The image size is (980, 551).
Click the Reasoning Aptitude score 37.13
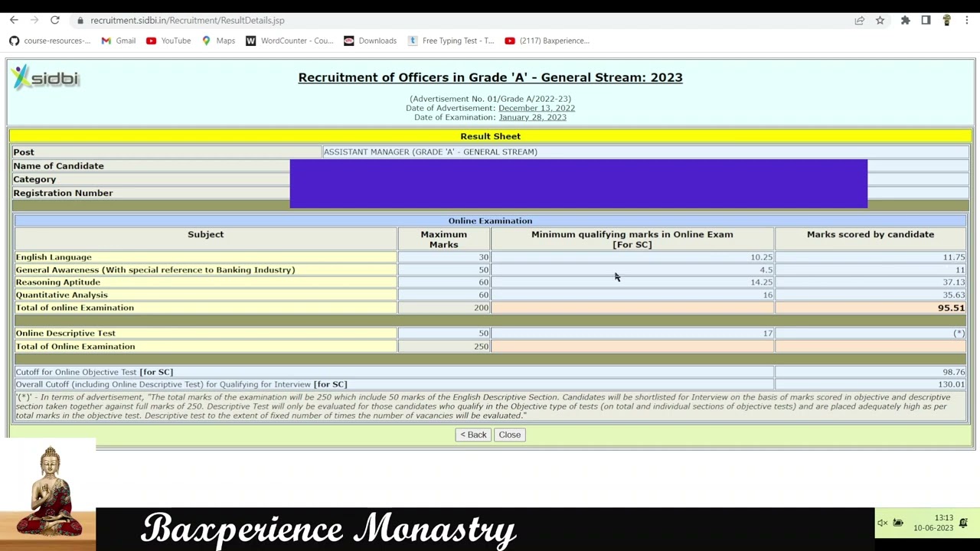(953, 282)
